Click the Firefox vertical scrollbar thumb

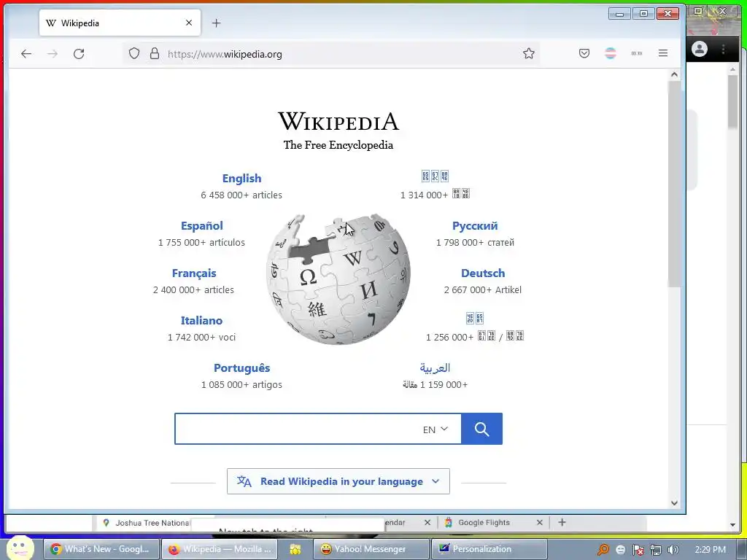[x=674, y=184]
